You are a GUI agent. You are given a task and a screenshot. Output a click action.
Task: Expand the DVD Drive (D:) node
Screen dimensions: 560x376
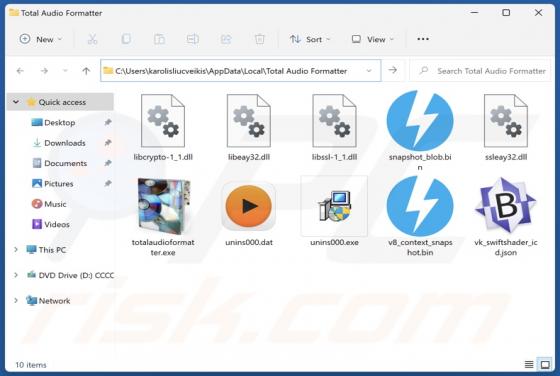click(x=16, y=275)
